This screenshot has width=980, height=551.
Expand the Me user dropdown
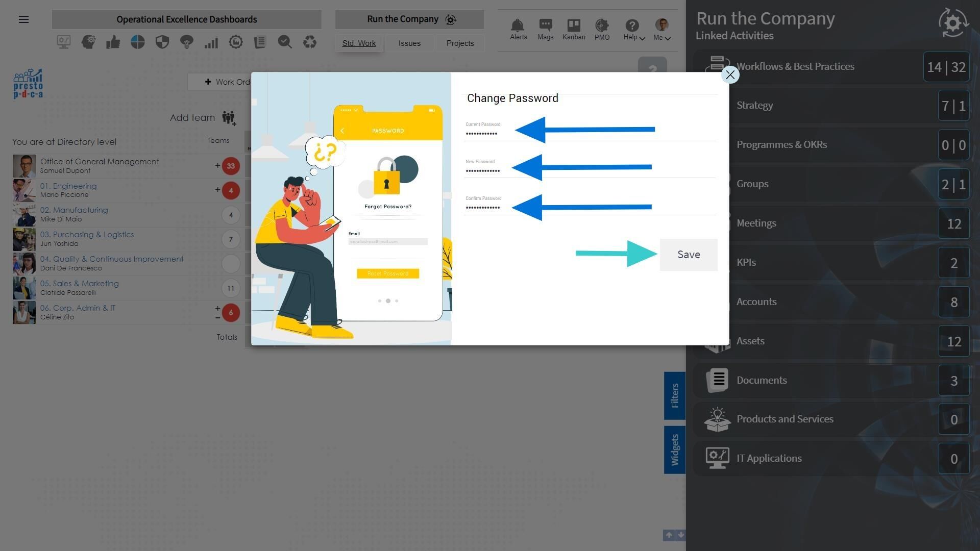(662, 30)
